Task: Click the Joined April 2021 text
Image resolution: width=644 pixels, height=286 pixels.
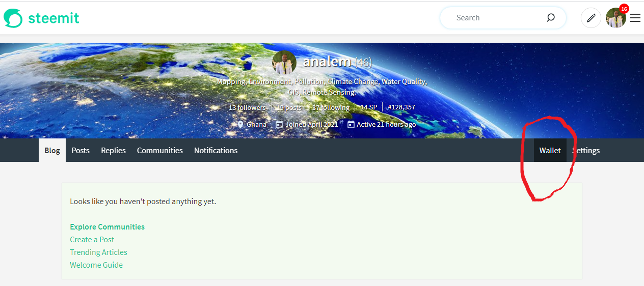Action: point(311,124)
